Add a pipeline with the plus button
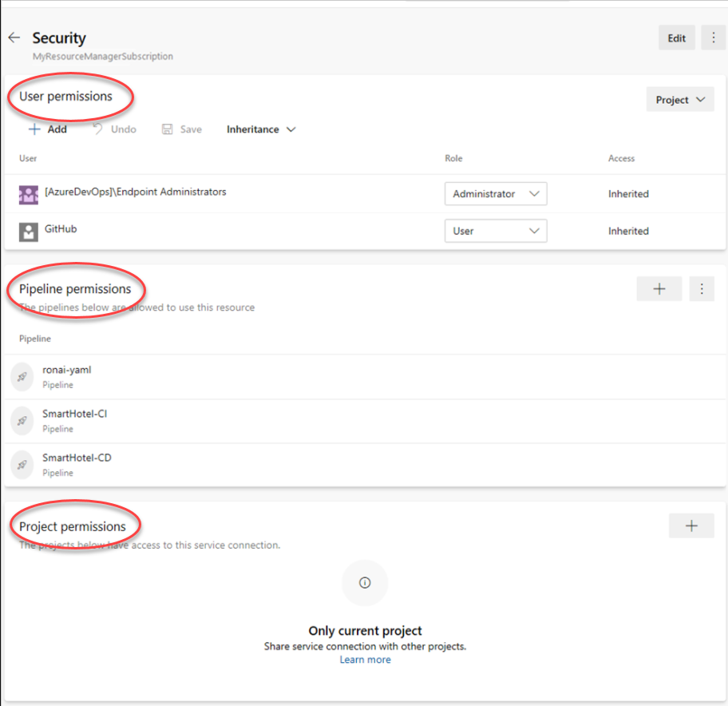728x706 pixels. (659, 289)
